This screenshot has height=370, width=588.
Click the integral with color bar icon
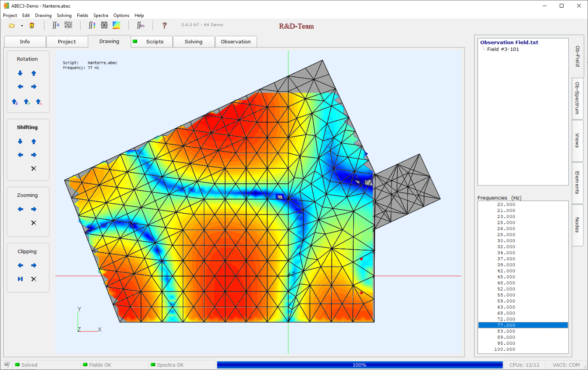(x=92, y=25)
